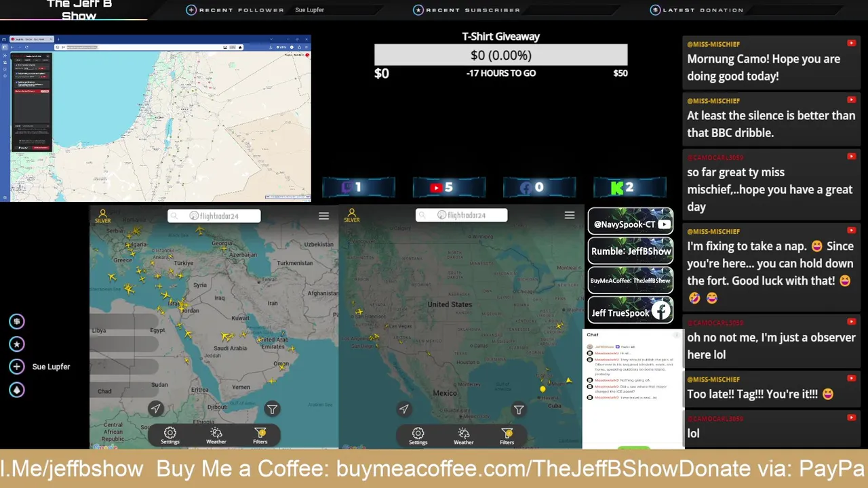The height and width of the screenshot is (488, 868).
Task: Open SILVER account icon on United States map
Action: (x=352, y=216)
